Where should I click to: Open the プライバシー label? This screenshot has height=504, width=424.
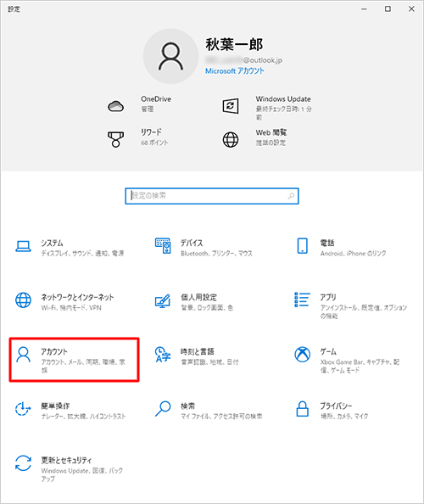pos(336,406)
